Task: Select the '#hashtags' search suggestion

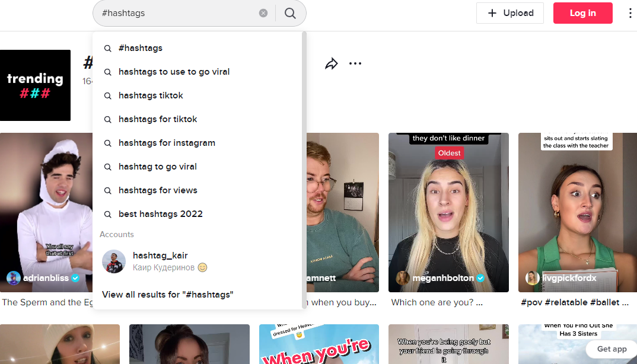Action: 198,48
